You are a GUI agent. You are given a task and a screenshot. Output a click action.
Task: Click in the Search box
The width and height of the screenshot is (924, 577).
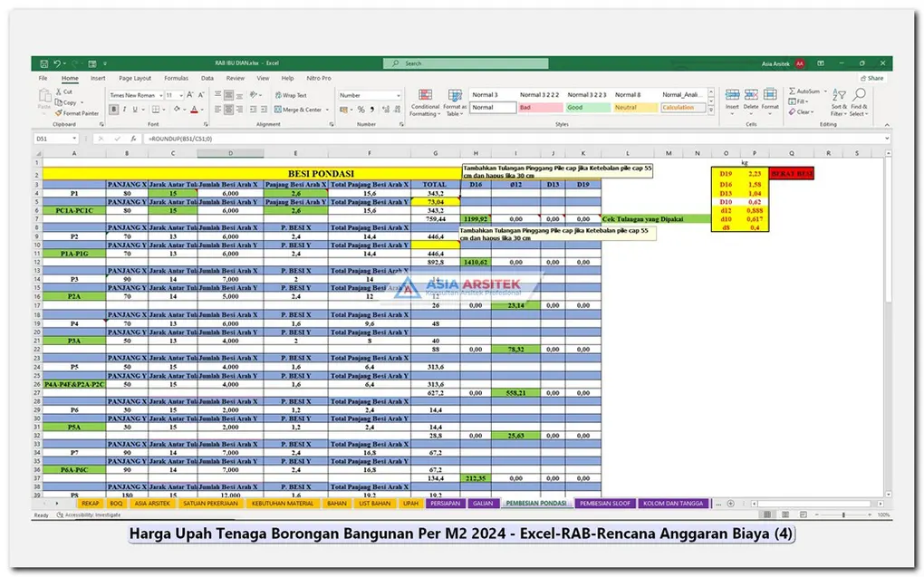point(466,63)
